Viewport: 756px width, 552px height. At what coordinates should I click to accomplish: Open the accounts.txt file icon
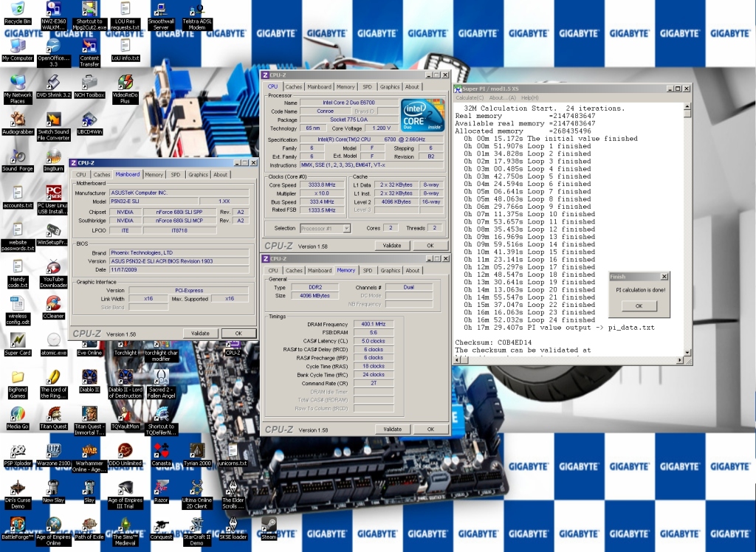pyautogui.click(x=18, y=197)
